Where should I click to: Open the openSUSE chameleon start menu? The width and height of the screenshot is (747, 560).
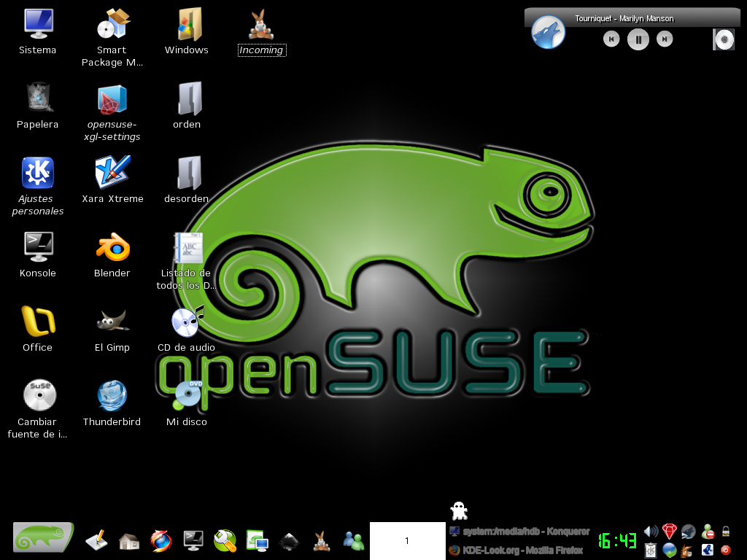point(43,537)
